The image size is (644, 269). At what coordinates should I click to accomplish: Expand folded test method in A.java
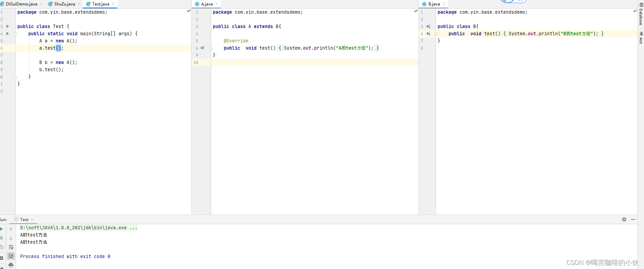point(211,48)
